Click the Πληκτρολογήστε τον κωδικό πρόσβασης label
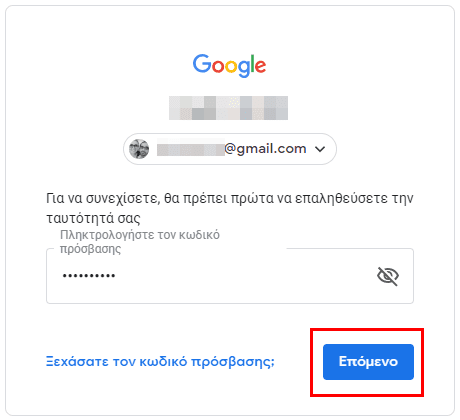 tap(140, 242)
